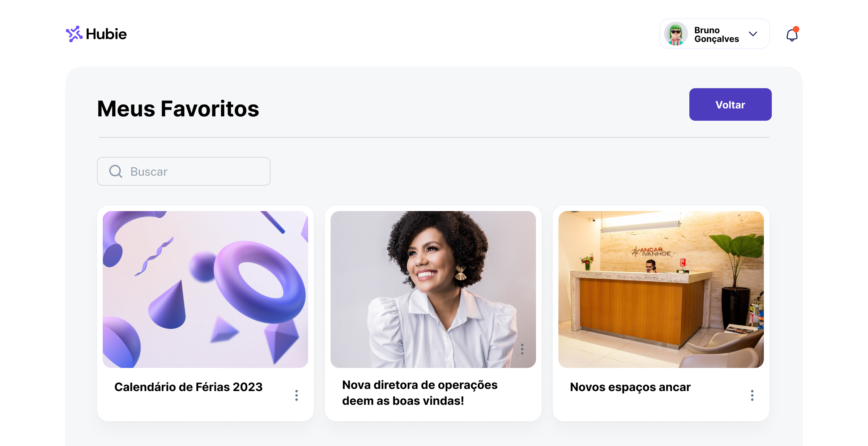Click the search magnifier icon
The height and width of the screenshot is (446, 868).
pos(116,171)
